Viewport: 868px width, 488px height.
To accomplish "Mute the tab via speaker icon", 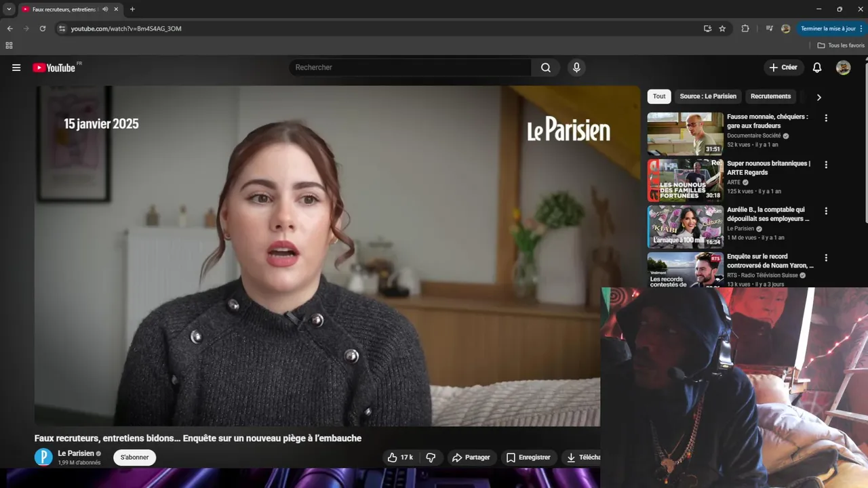I will [105, 9].
